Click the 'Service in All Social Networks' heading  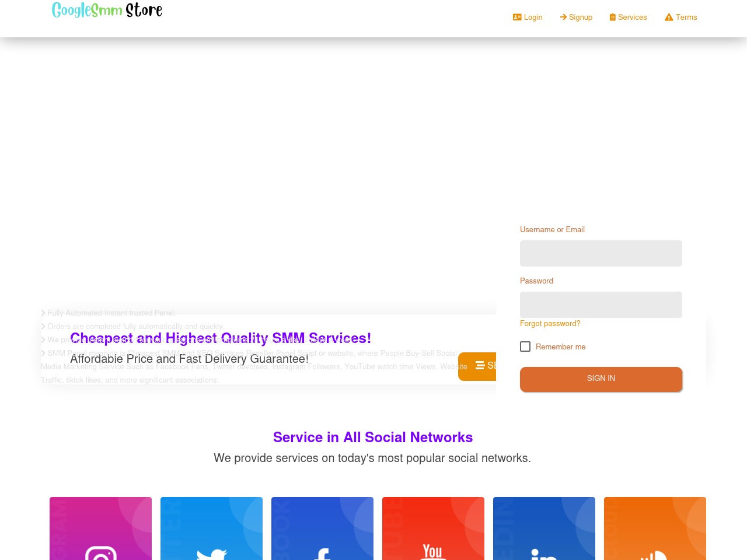pos(373,437)
